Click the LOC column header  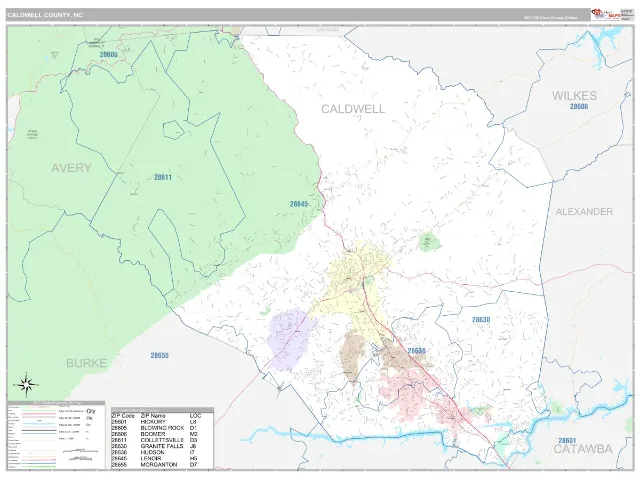point(196,416)
